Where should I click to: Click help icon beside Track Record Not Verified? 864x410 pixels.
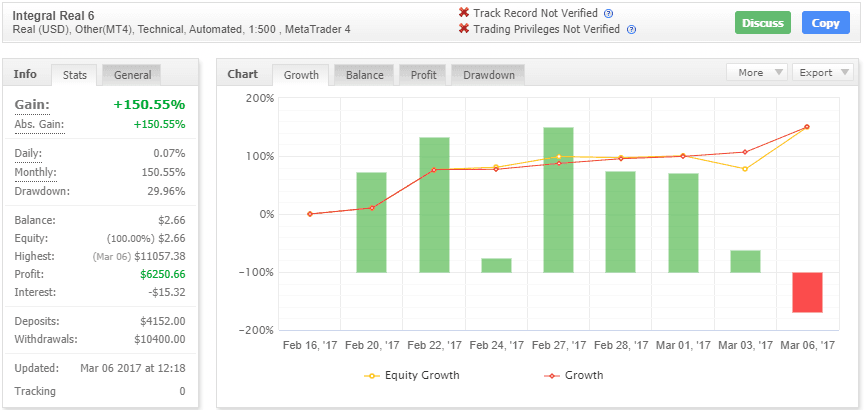click(609, 14)
